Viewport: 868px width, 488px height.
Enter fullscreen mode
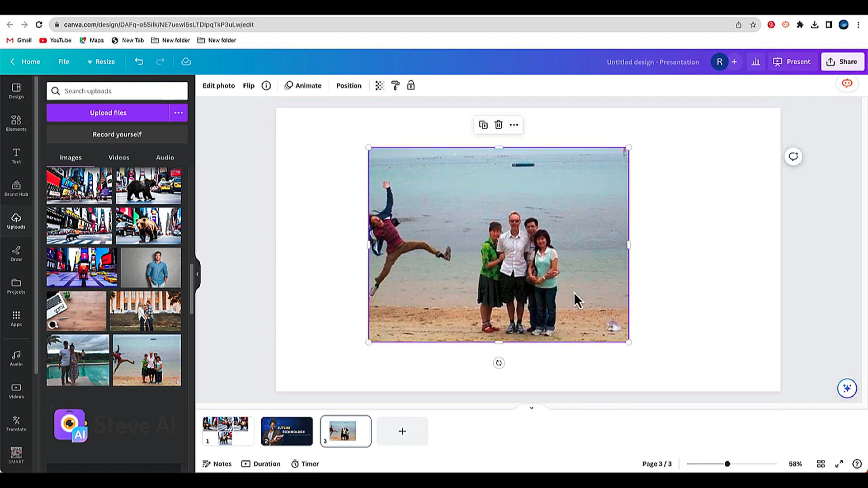(x=839, y=464)
